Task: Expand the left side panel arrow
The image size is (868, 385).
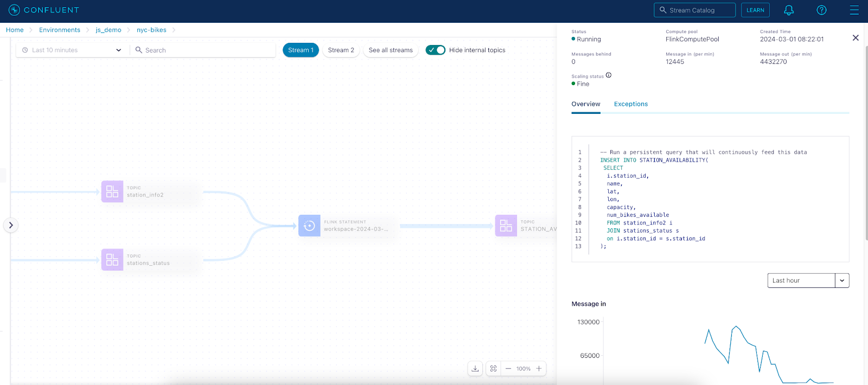Action: click(x=11, y=225)
